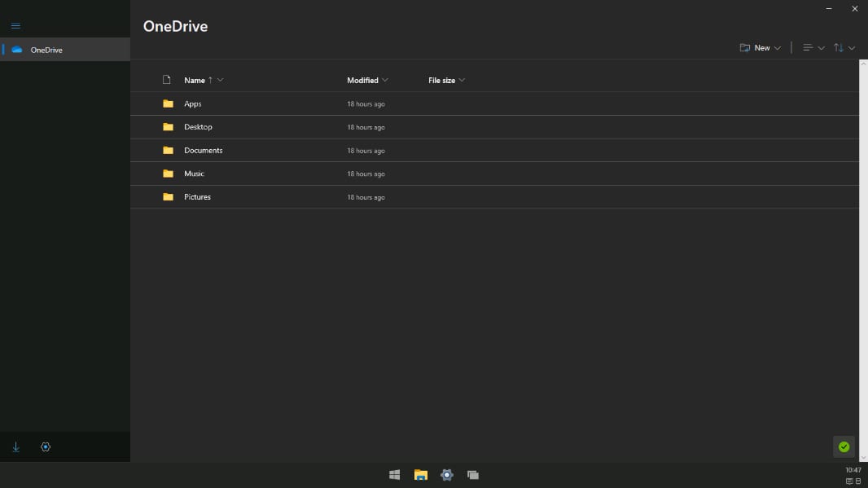Sort by the Modified column header

coord(362,81)
